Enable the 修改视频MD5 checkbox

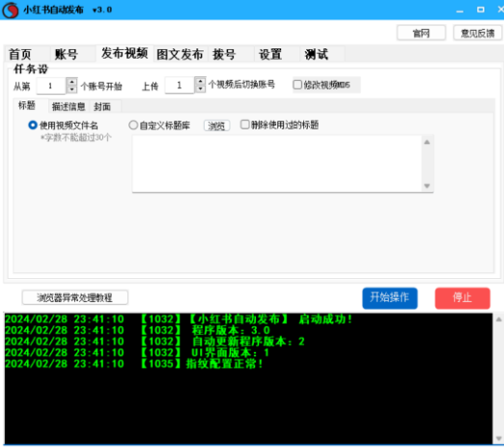pos(297,85)
